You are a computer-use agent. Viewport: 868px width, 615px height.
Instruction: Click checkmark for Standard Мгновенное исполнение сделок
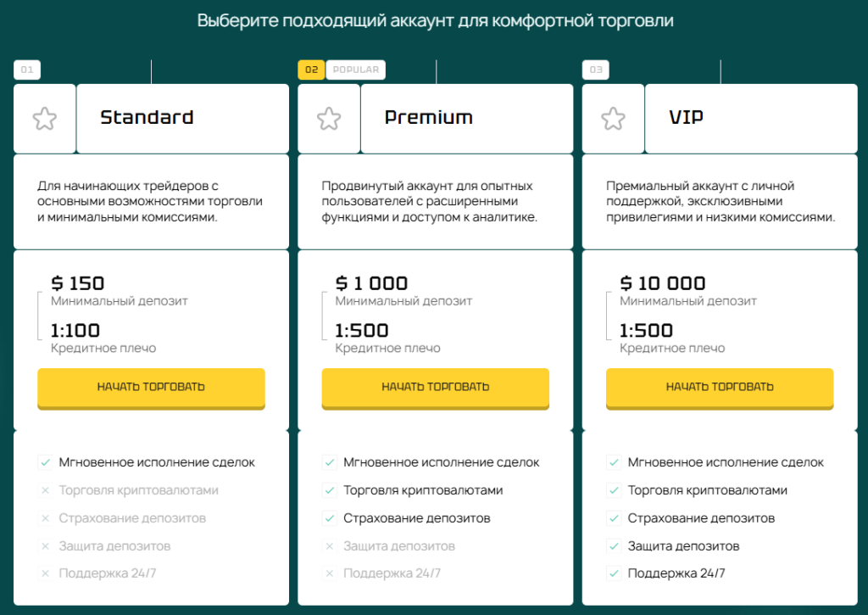45,463
